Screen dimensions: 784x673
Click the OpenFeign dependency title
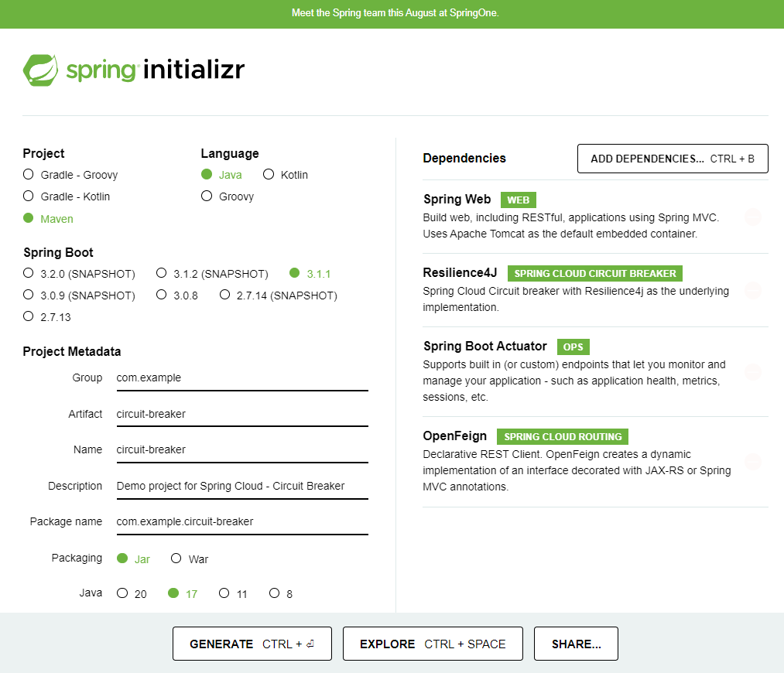[454, 436]
